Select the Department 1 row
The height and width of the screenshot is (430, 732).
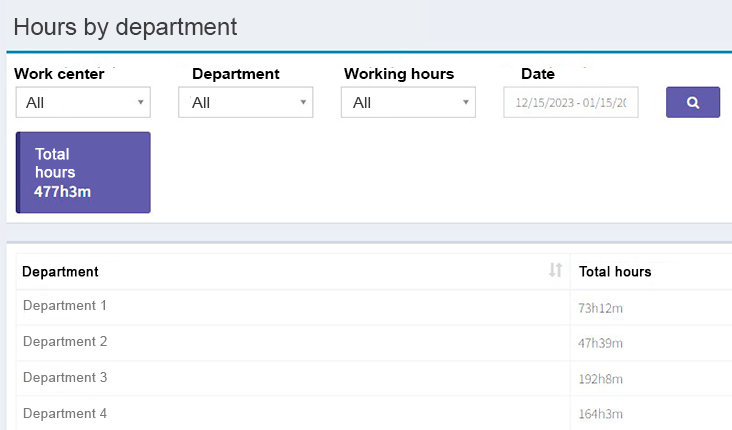point(65,306)
